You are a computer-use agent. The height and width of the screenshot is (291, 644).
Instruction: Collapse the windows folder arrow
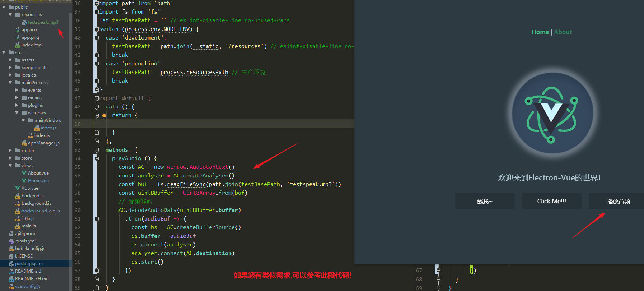[17, 112]
